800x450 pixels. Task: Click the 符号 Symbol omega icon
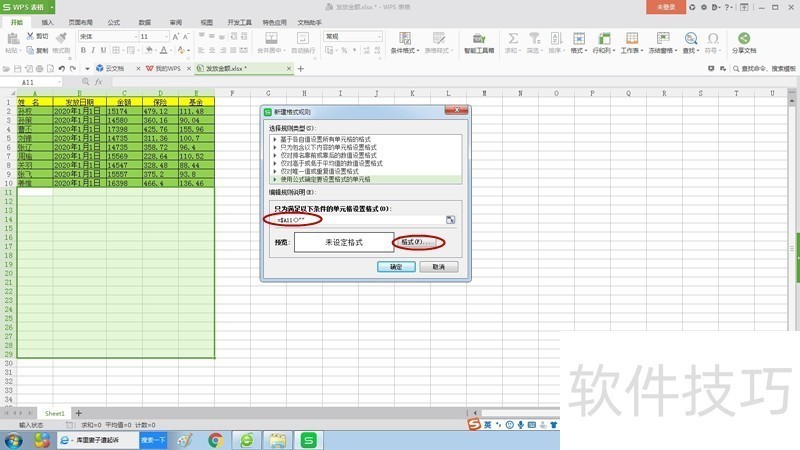click(713, 38)
